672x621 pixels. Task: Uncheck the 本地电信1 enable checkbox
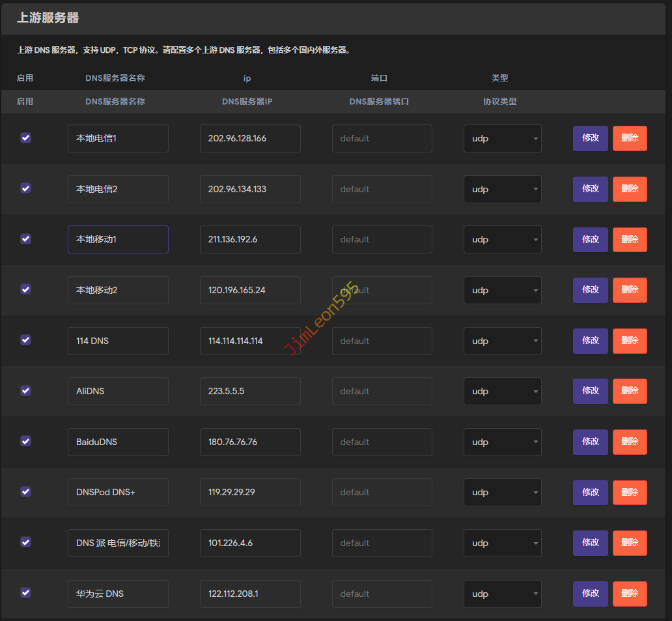coord(25,137)
